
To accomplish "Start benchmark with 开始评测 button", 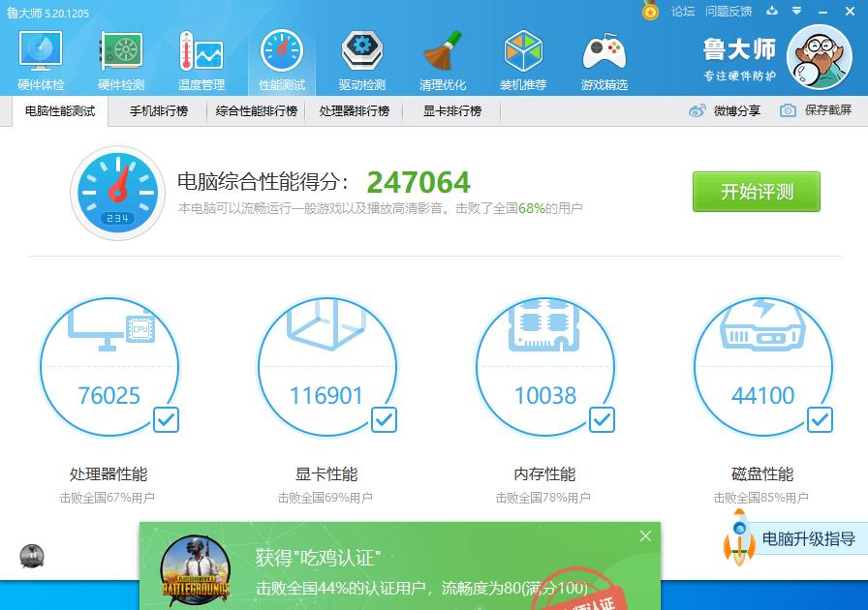I will (756, 192).
